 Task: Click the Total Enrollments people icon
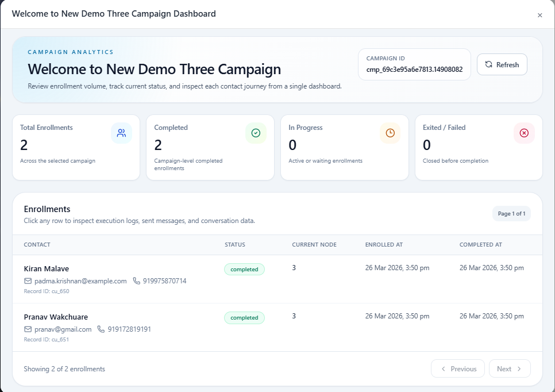121,133
